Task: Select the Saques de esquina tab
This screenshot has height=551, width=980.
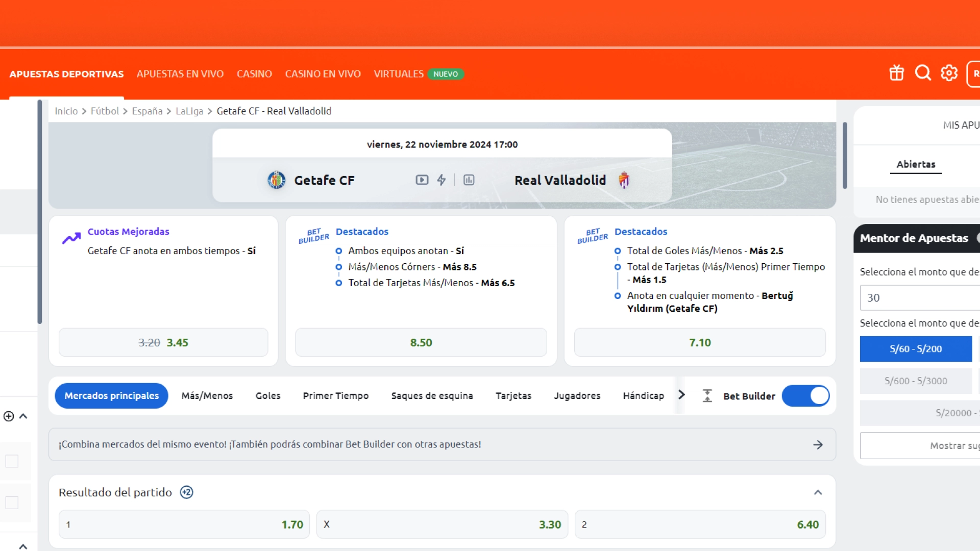Action: [x=432, y=396]
